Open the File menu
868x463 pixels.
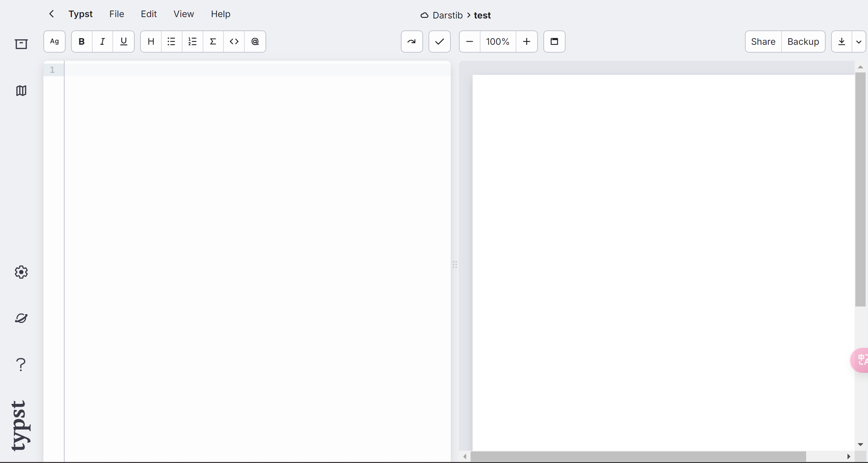coord(117,14)
